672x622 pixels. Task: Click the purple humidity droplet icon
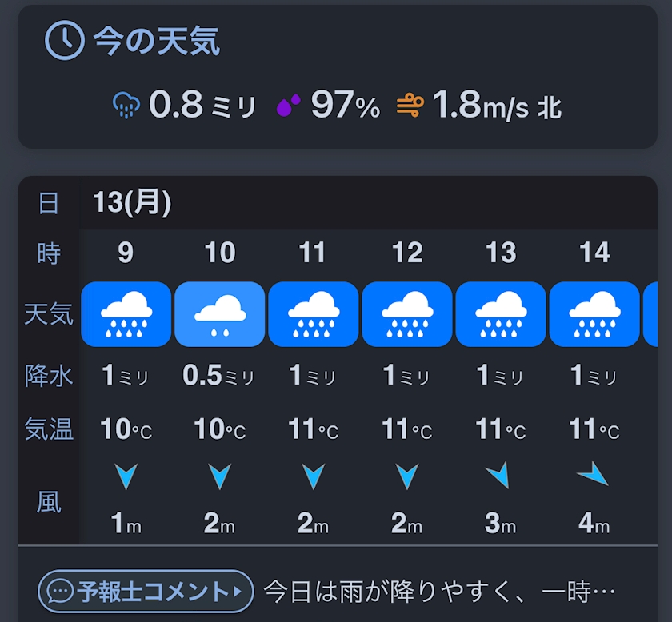click(289, 105)
